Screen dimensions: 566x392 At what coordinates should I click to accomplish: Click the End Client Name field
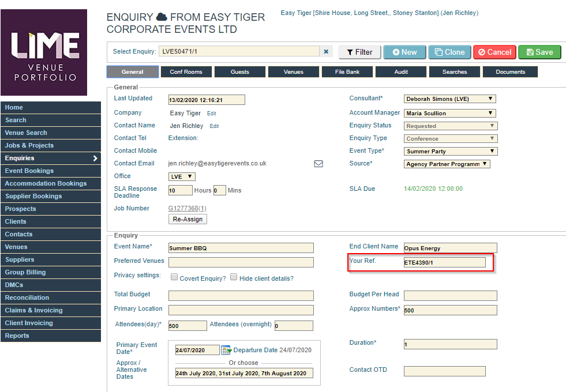coord(450,248)
